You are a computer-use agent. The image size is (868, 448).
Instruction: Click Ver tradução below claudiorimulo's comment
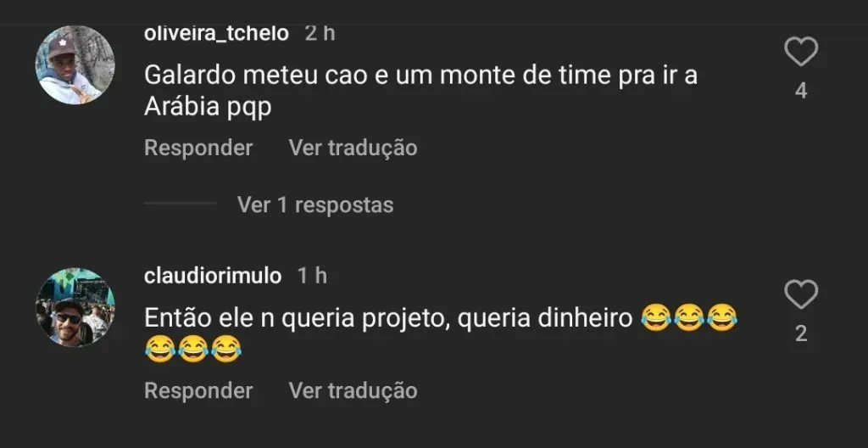353,390
